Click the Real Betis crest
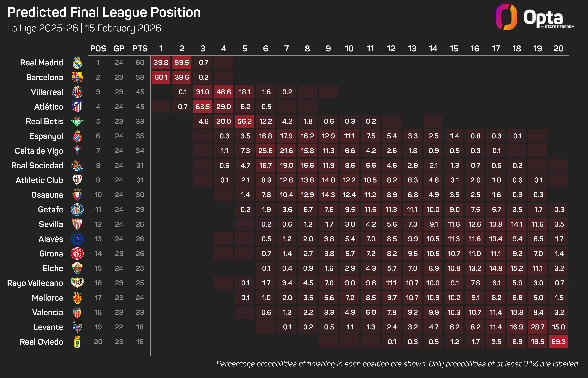This screenshot has height=378, width=588. [77, 121]
